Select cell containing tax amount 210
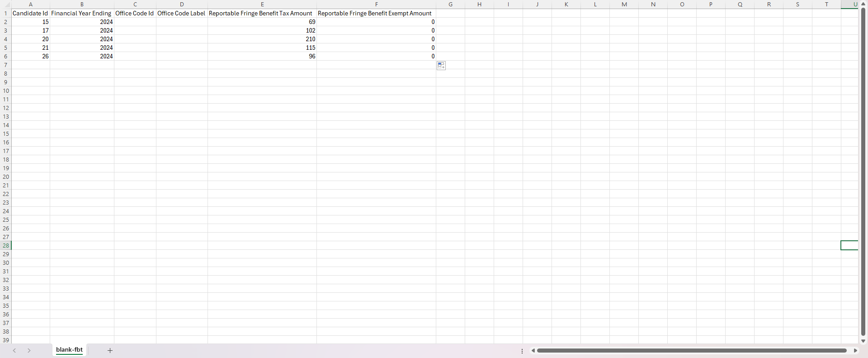Screen dimensions: 868x358 click(262, 39)
